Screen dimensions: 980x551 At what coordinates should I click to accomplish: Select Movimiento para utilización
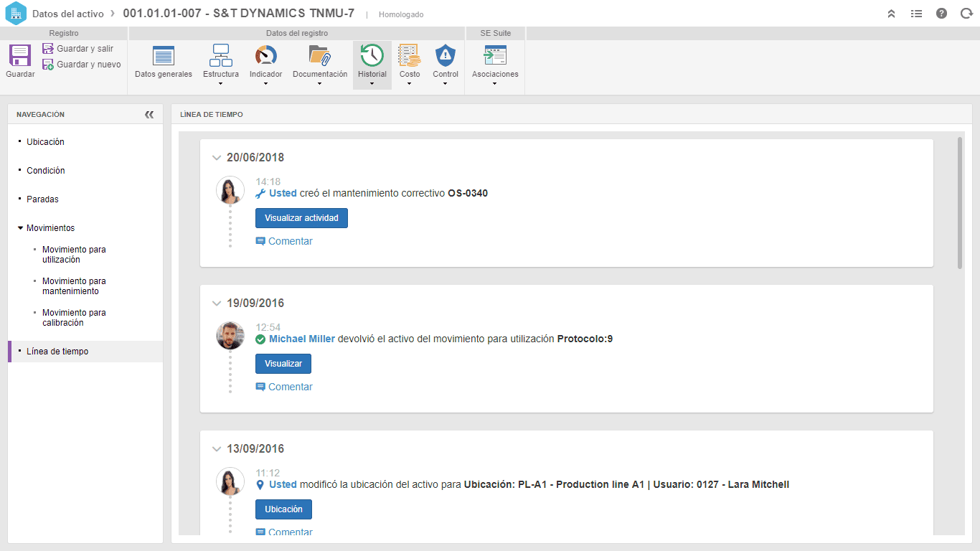(74, 255)
